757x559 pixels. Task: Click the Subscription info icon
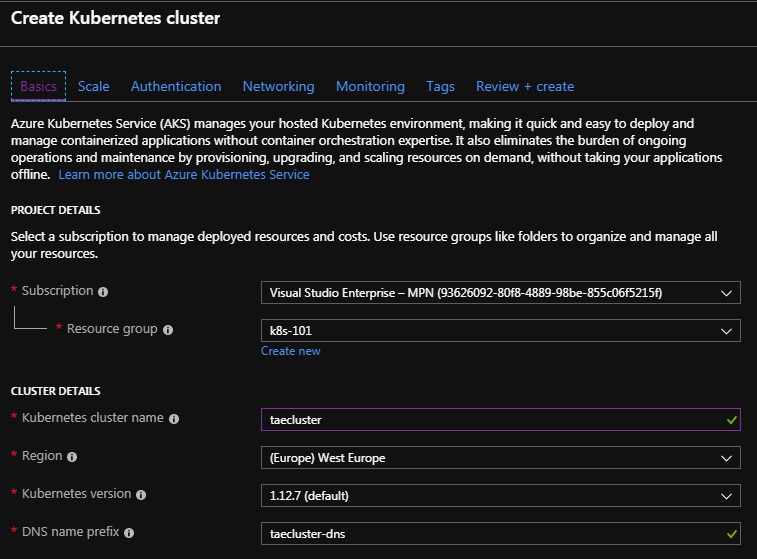(103, 292)
